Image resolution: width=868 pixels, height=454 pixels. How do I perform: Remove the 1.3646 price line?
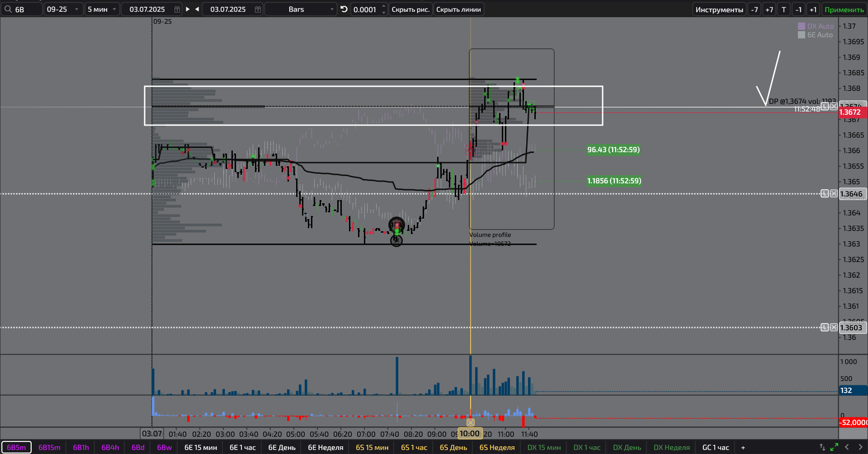coord(834,193)
